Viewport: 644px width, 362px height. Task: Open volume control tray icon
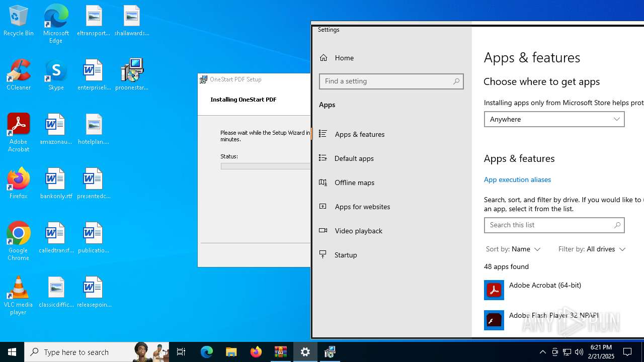tap(579, 352)
